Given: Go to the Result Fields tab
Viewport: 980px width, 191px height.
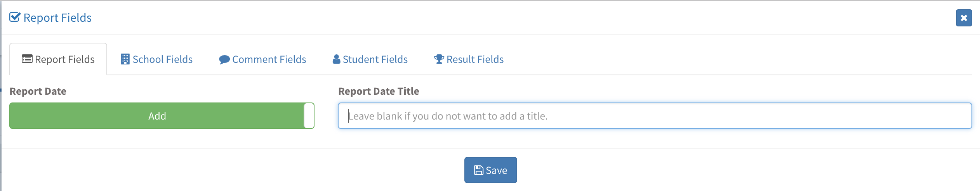Looking at the screenshot, I should tap(475, 59).
